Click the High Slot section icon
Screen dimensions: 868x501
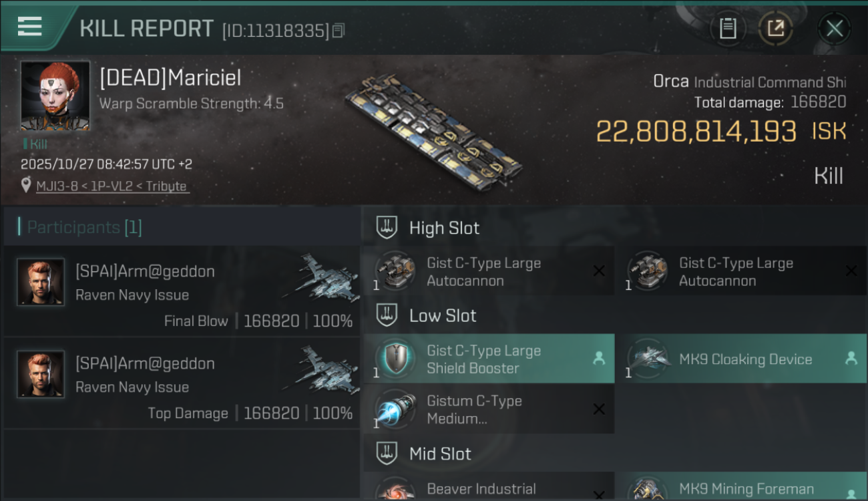(x=387, y=228)
